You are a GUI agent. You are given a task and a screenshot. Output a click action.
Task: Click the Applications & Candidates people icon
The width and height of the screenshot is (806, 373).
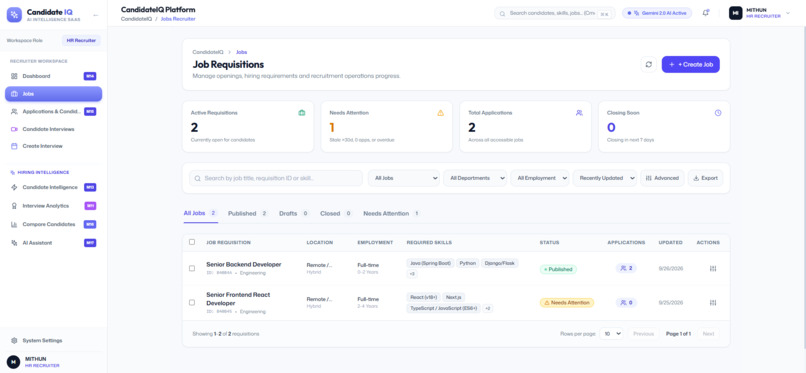coord(14,111)
